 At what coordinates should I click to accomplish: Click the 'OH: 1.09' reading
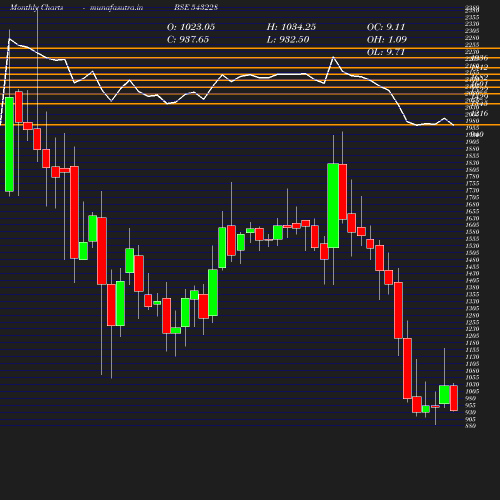(x=387, y=40)
